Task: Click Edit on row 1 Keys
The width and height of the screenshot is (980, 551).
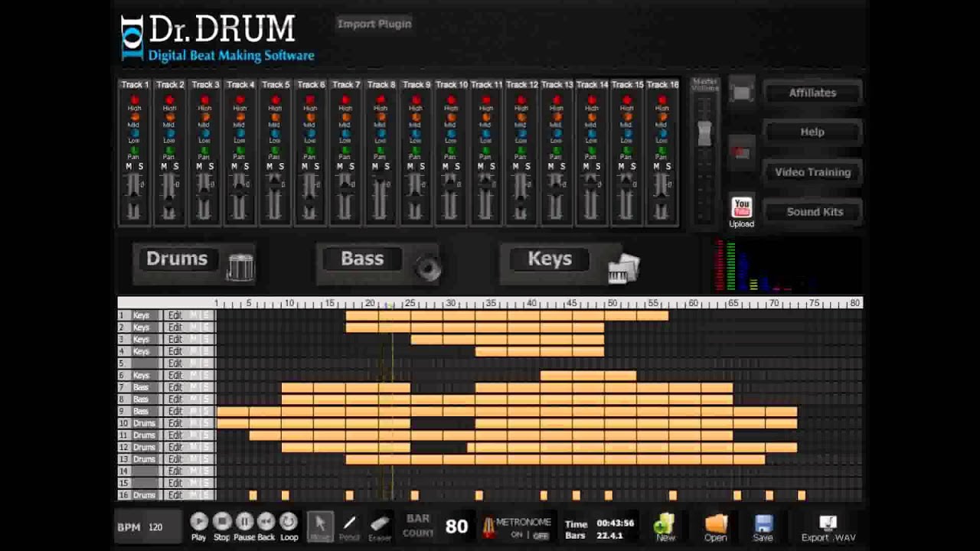Action: pyautogui.click(x=175, y=315)
